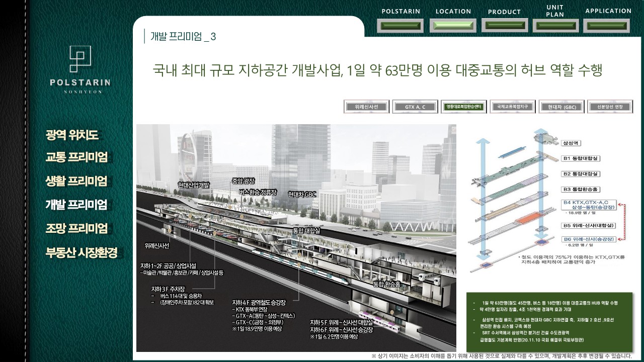Click the B3 통합환승홀 floor label
The height and width of the screenshot is (362, 644).
(580, 190)
